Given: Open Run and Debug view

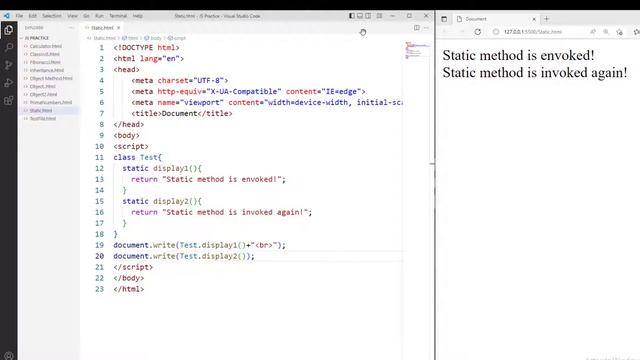Looking at the screenshot, I should (x=9, y=83).
